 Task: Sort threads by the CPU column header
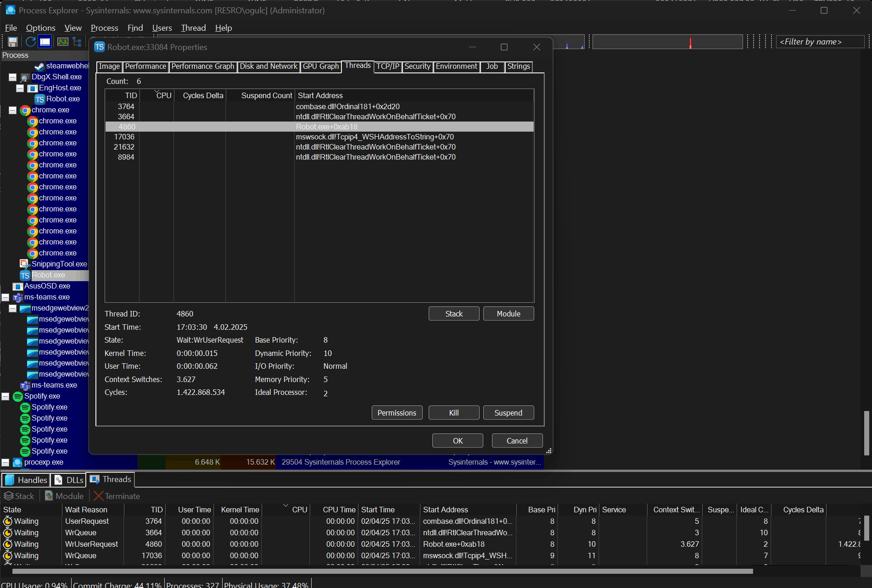(x=163, y=95)
